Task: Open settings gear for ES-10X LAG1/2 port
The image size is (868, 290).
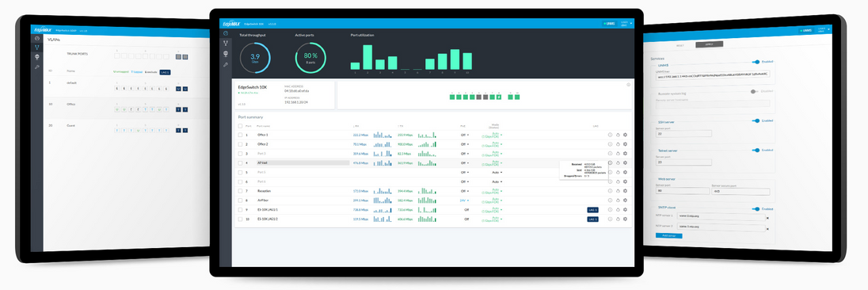Action: click(x=625, y=219)
